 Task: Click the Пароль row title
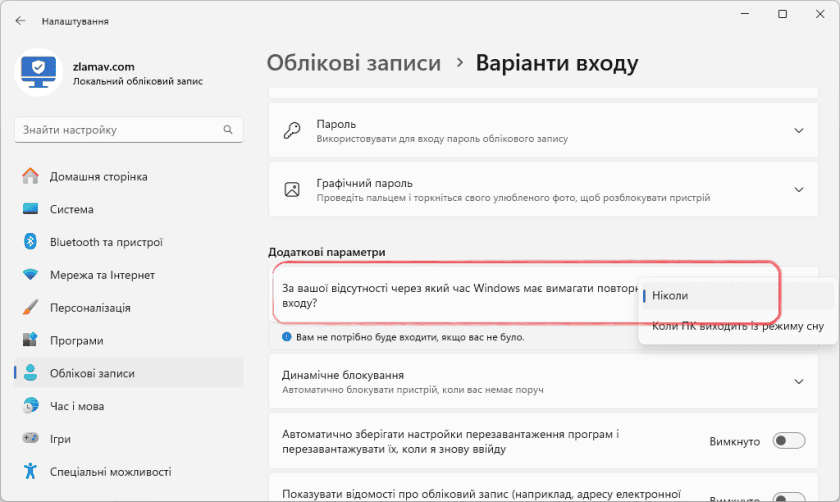336,124
